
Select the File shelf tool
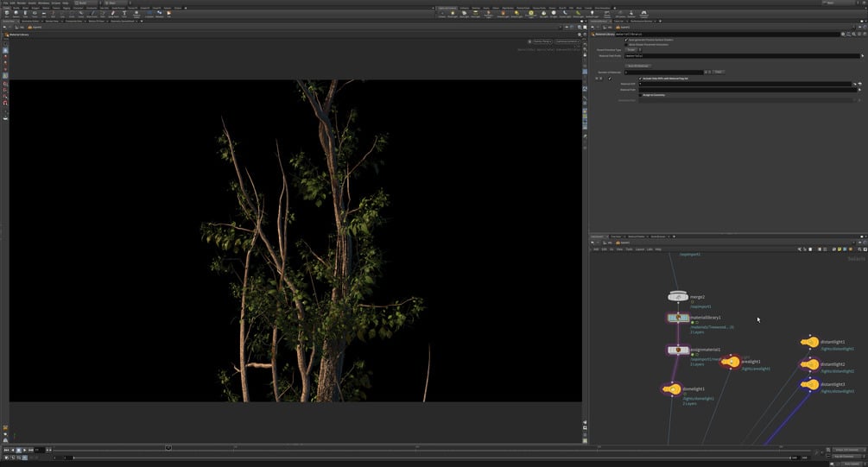pyautogui.click(x=168, y=14)
